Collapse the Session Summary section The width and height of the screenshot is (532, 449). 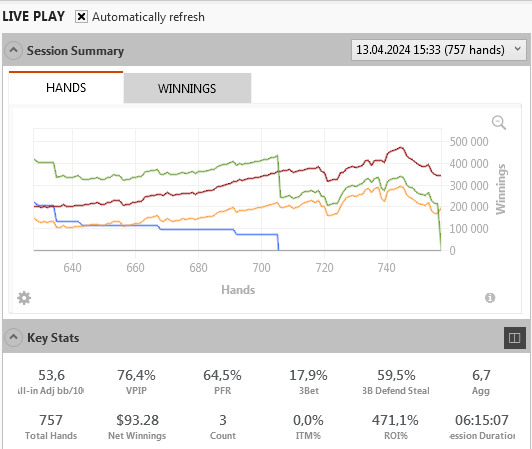pyautogui.click(x=14, y=51)
